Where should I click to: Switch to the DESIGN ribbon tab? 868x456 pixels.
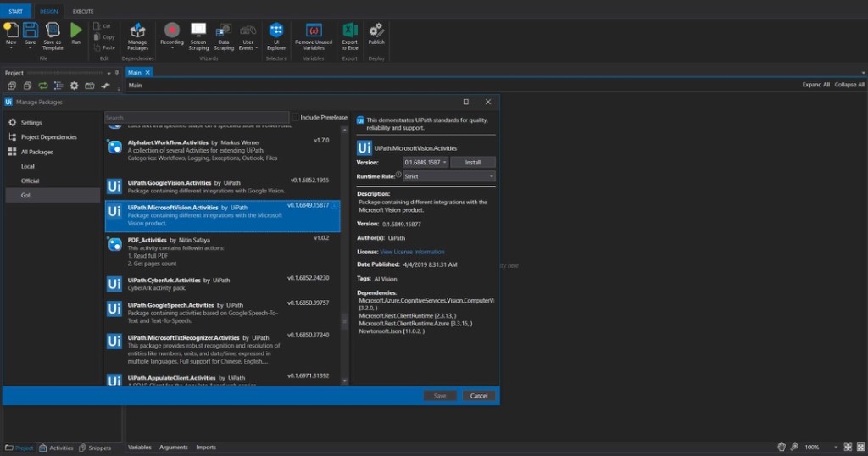48,11
